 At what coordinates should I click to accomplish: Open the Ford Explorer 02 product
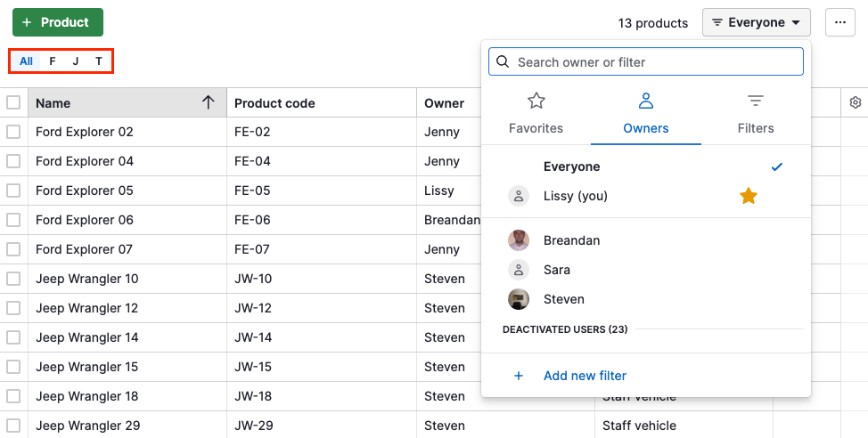pos(85,132)
